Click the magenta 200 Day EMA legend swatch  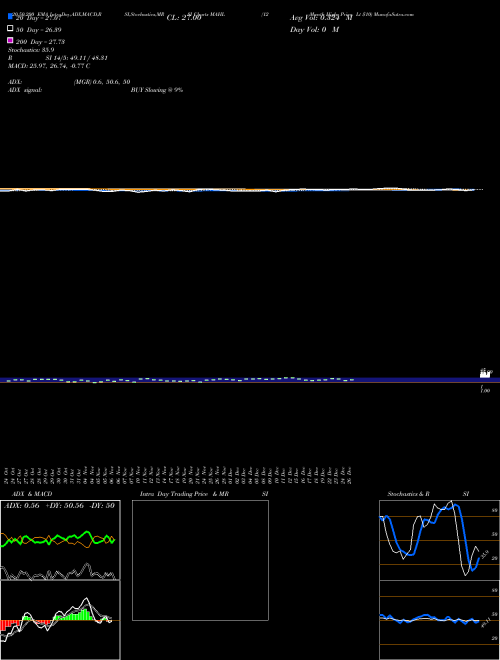coord(11,40)
